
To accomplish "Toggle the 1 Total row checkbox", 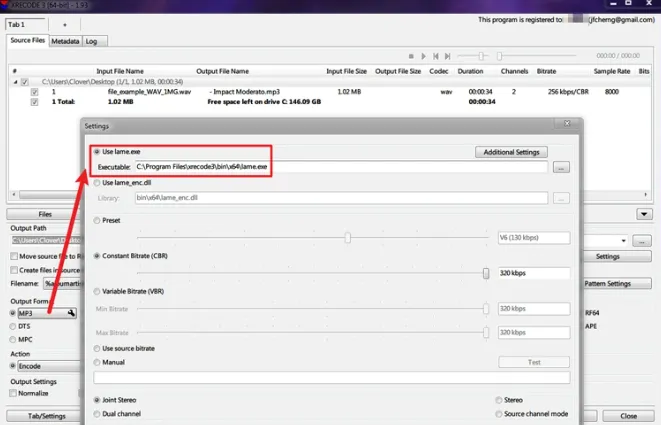I will pyautogui.click(x=35, y=102).
